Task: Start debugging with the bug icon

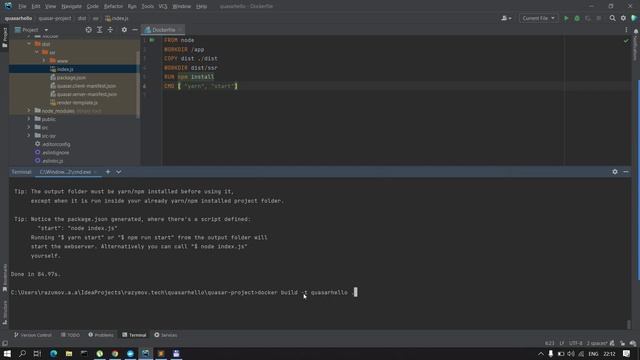Action: 577,18
